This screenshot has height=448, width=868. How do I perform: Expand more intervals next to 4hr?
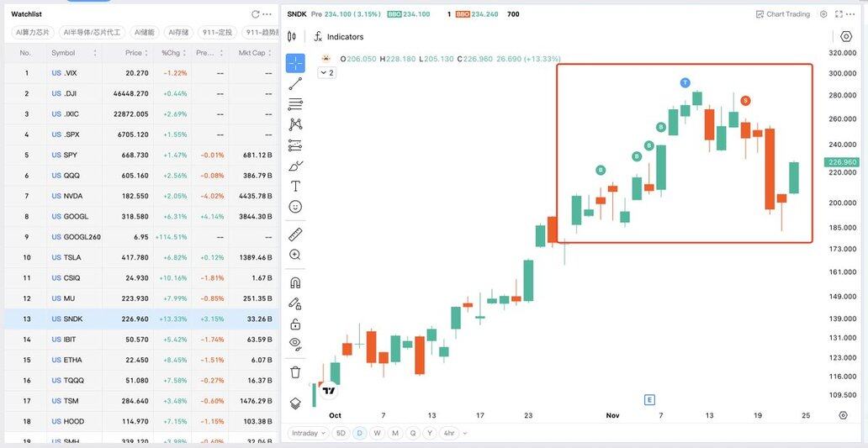point(465,433)
